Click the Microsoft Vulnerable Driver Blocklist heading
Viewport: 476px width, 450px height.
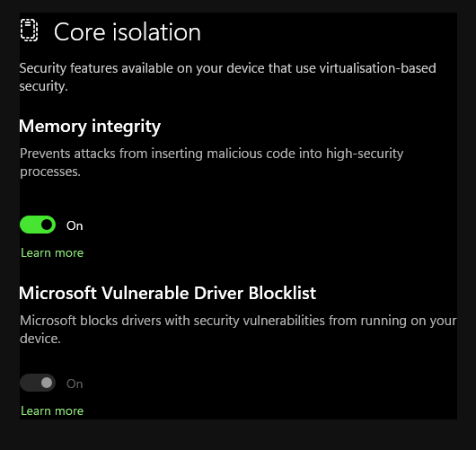[x=167, y=294]
